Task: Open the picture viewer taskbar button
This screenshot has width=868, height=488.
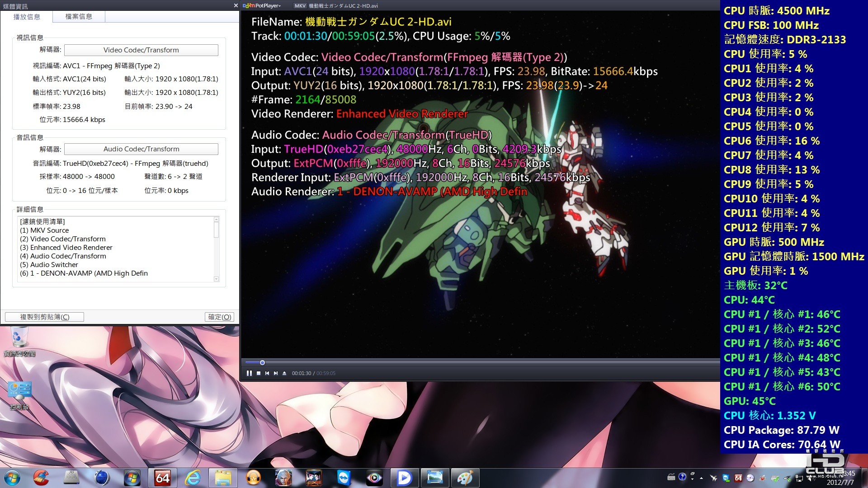Action: [435, 478]
